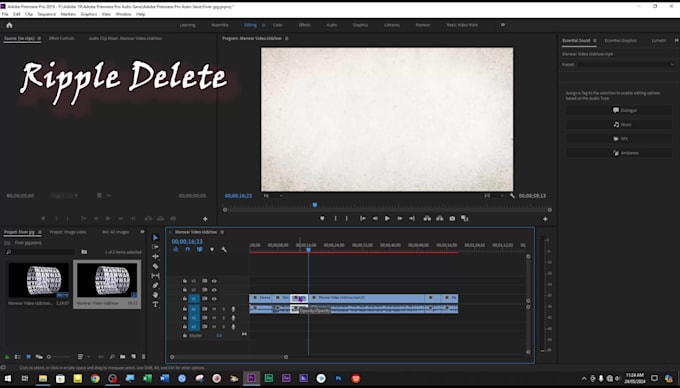Toggle Linked Selection in timeline header

[200, 249]
